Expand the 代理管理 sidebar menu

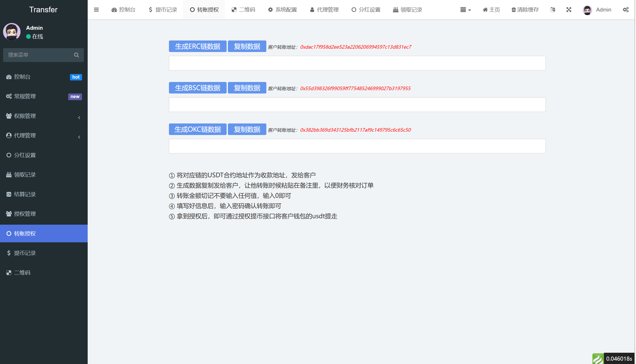click(44, 136)
